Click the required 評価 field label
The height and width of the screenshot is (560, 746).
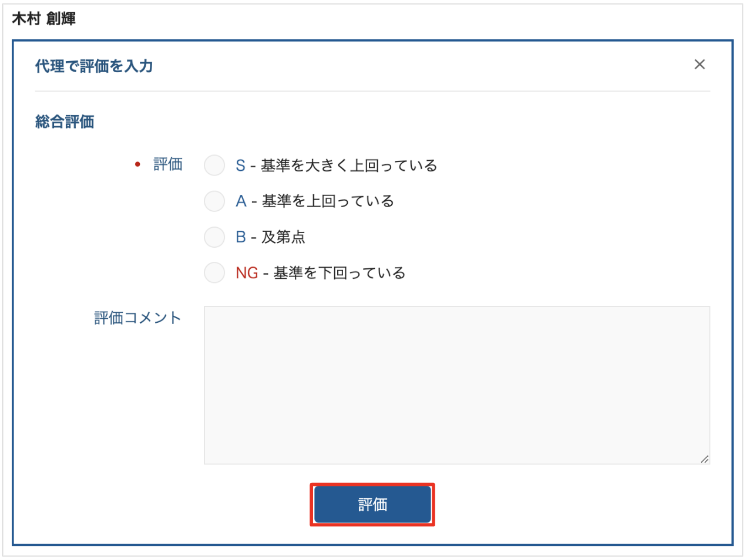pyautogui.click(x=168, y=164)
